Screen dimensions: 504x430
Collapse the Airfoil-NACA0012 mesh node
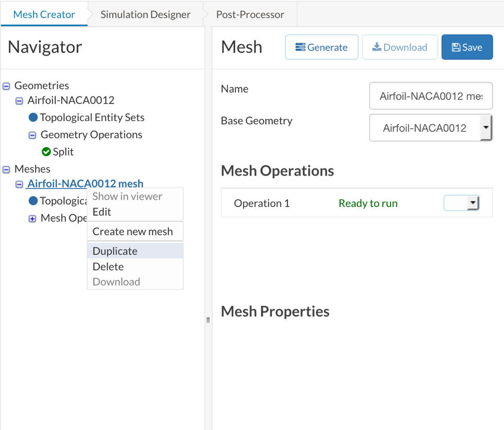[19, 184]
